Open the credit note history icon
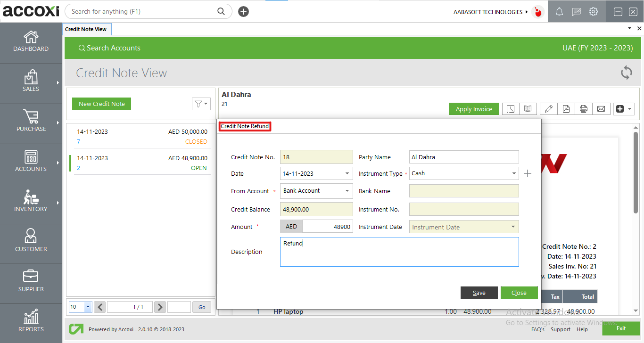The width and height of the screenshot is (644, 343). pyautogui.click(x=511, y=108)
